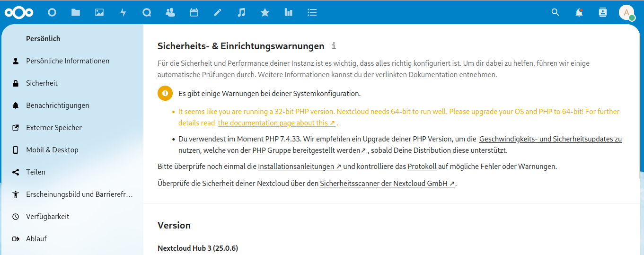Open the user avatar menu
The height and width of the screenshot is (255, 644).
click(x=626, y=12)
